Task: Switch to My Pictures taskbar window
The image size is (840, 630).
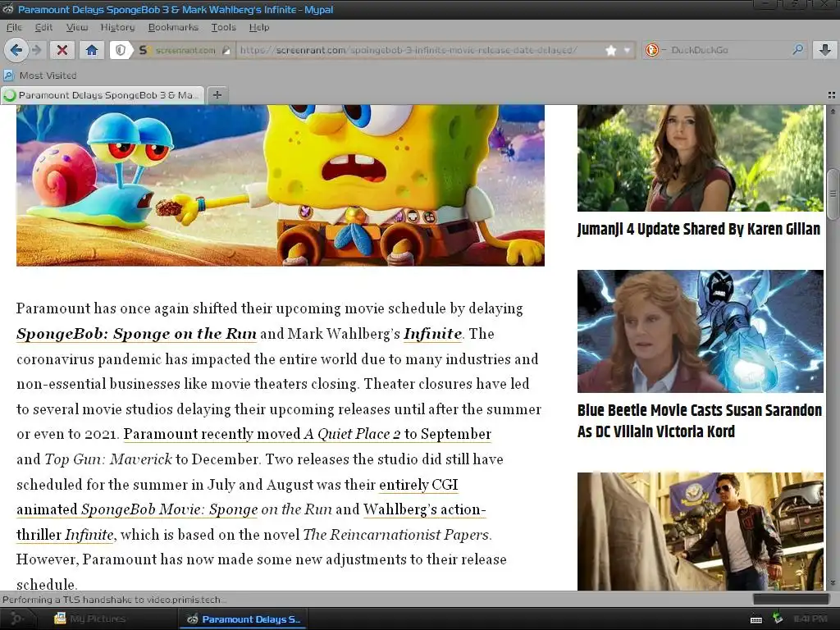Action: [x=90, y=619]
